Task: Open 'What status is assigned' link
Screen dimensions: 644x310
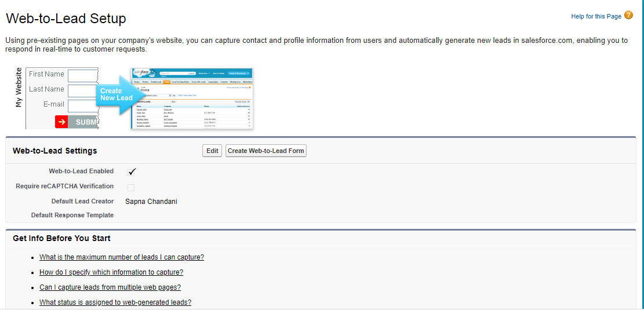Action: 115,302
